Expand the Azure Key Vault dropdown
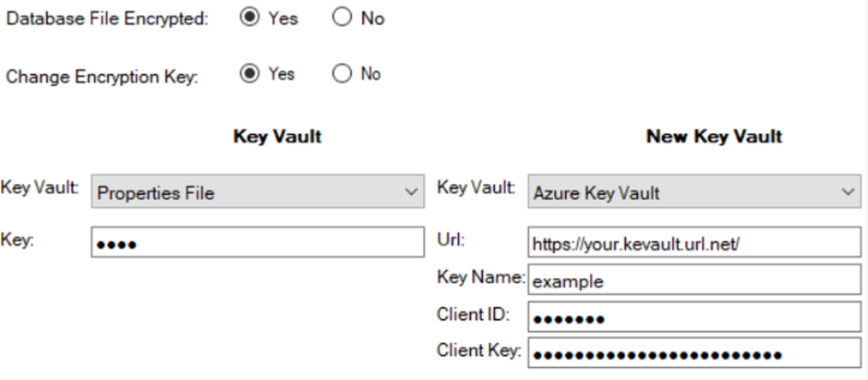 (x=693, y=193)
